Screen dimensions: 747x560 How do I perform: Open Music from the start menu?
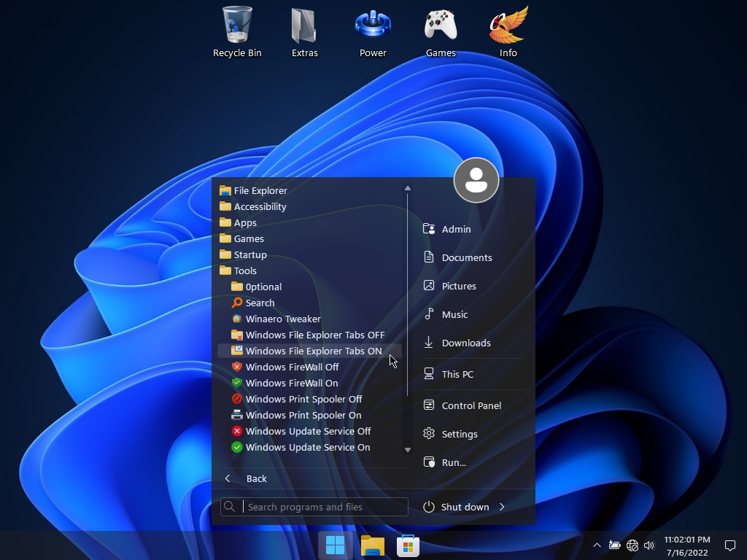[473, 314]
